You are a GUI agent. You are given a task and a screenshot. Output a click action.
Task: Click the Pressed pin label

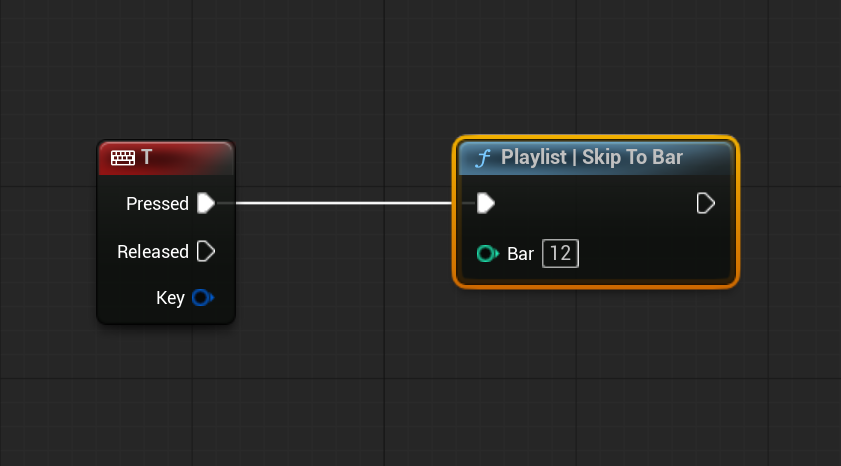(157, 203)
